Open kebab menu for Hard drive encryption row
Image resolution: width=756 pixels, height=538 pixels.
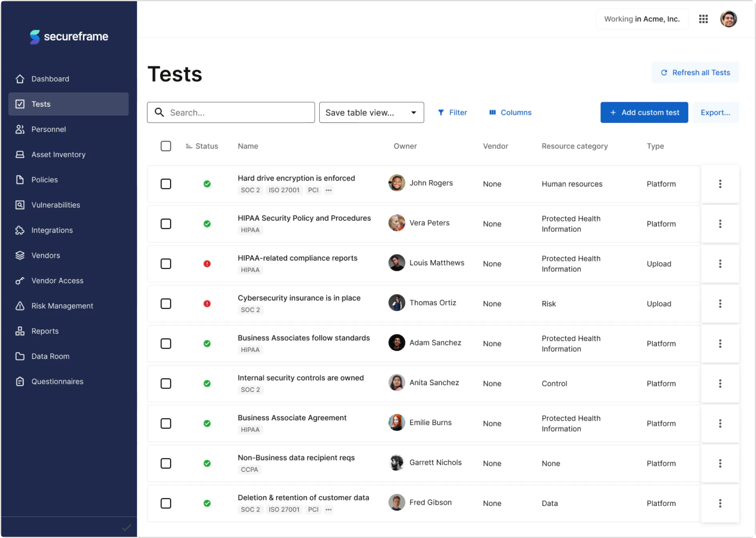pos(720,184)
